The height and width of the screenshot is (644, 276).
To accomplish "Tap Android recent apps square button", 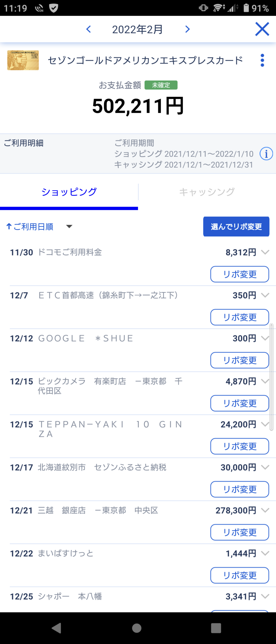I will point(216,628).
